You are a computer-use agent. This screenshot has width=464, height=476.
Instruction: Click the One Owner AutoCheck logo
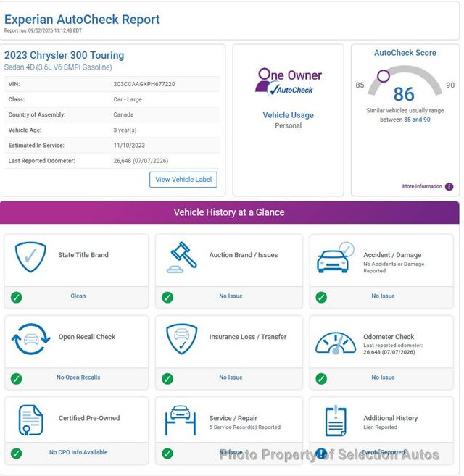288,82
